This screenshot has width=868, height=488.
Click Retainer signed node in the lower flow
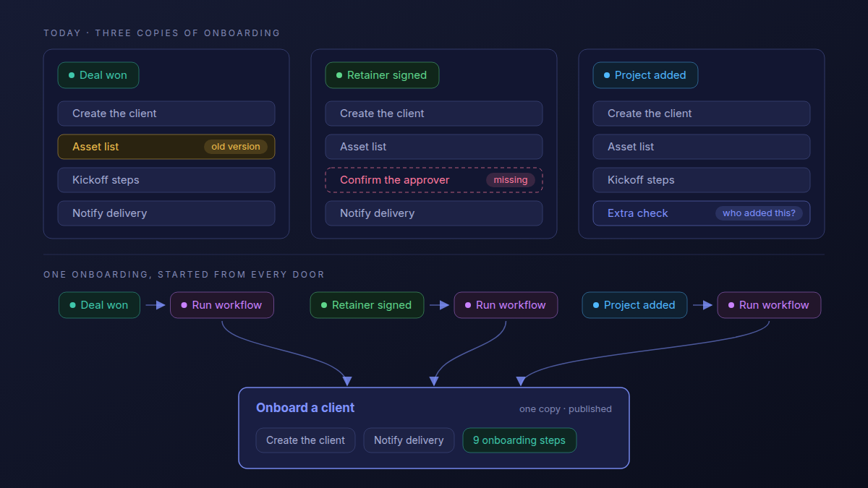click(367, 305)
